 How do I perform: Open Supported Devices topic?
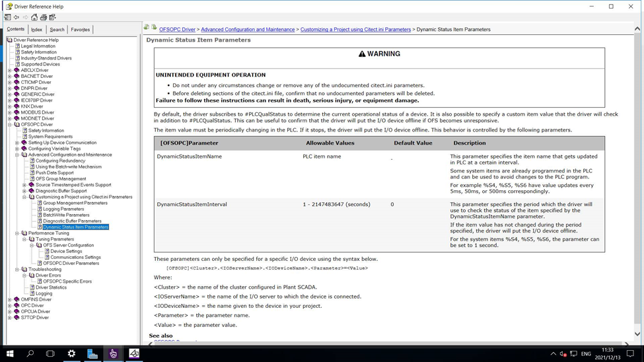tap(40, 64)
